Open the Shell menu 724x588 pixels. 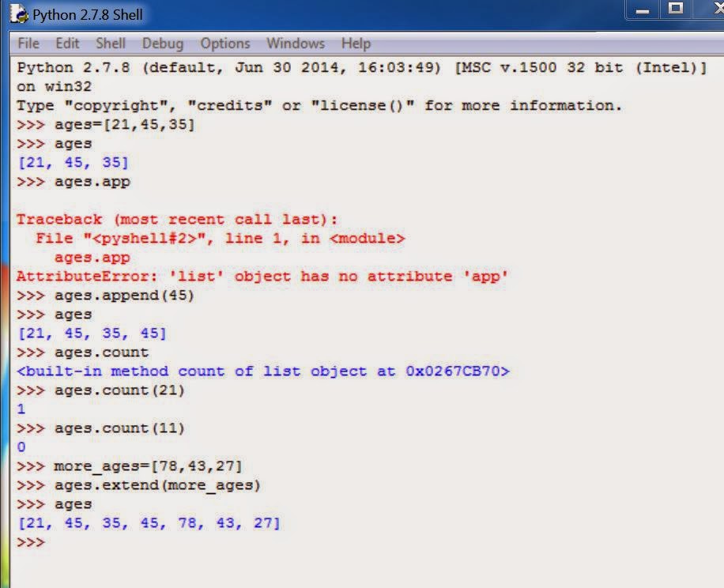(x=111, y=43)
